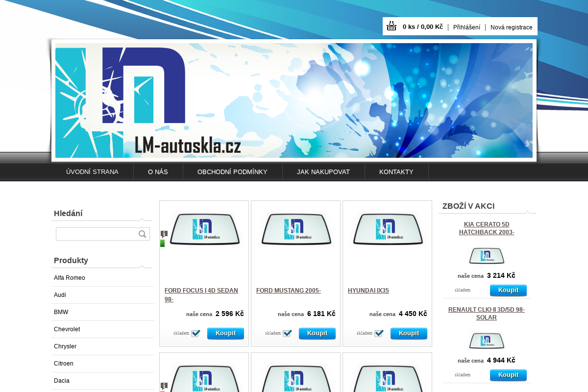
Task: Toggle the skladem checkmark for Ford Focus
Action: point(196,333)
